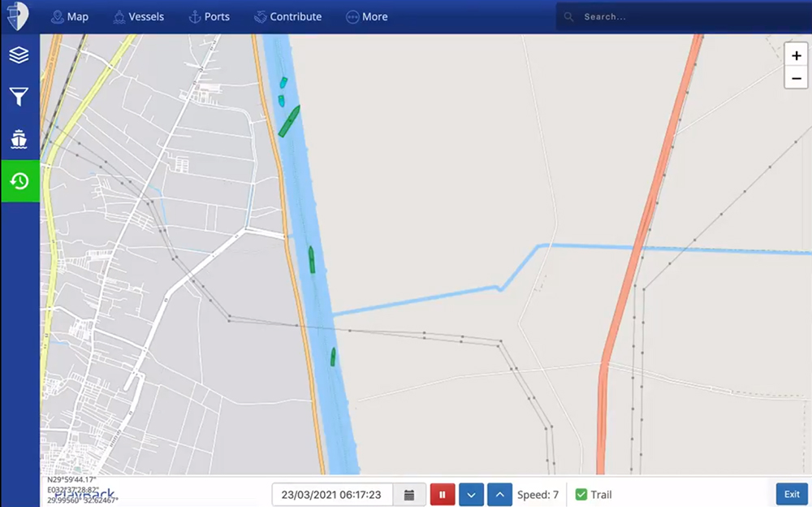Viewport: 812px width, 507px height.
Task: Open the fleet ship icon in sidebar
Action: pyautogui.click(x=19, y=139)
